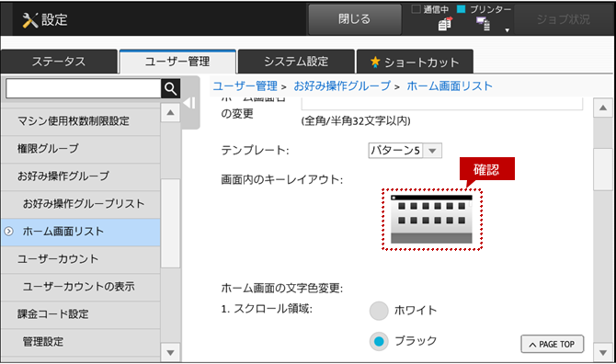Screen dimensions: 616x364
Task: Toggle the プリンター indicator
Action: [x=462, y=9]
